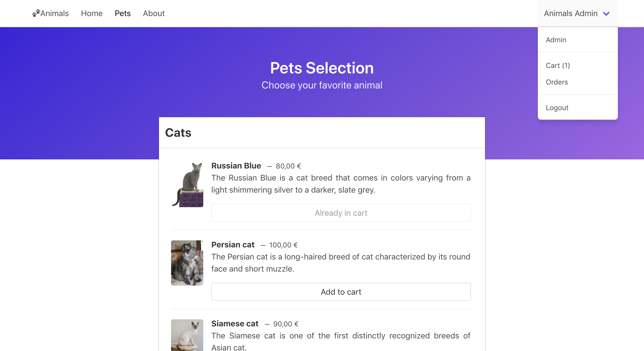Select Admin from the dropdown menu
The width and height of the screenshot is (644, 351).
pos(556,39)
